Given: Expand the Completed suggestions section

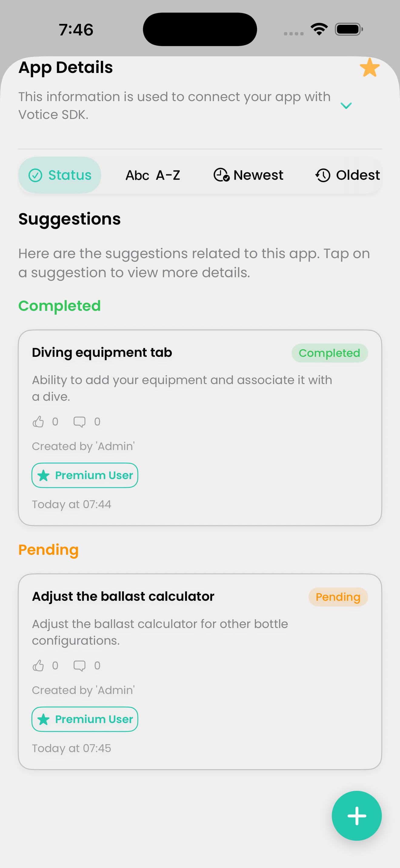Looking at the screenshot, I should [60, 306].
